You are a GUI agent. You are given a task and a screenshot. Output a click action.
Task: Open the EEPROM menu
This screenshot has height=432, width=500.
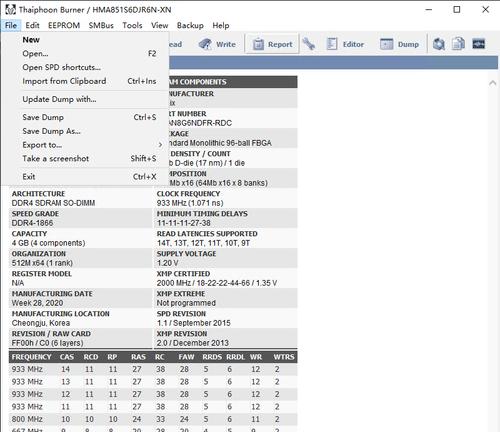point(64,25)
